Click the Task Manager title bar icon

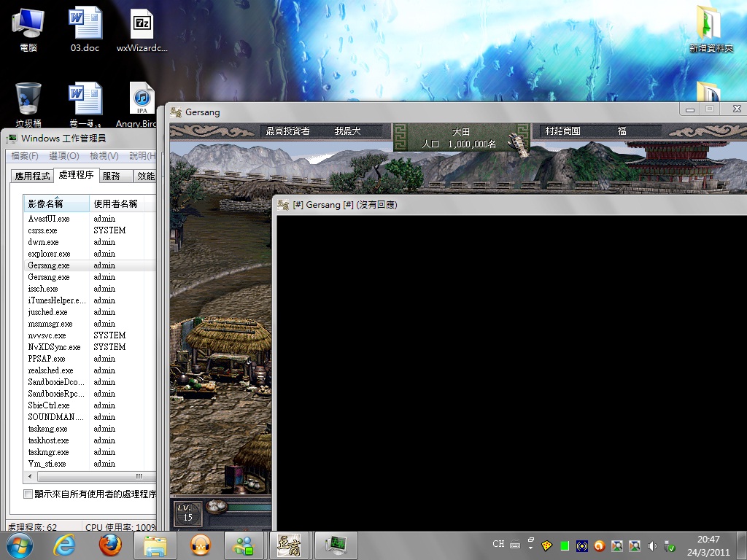pyautogui.click(x=12, y=139)
